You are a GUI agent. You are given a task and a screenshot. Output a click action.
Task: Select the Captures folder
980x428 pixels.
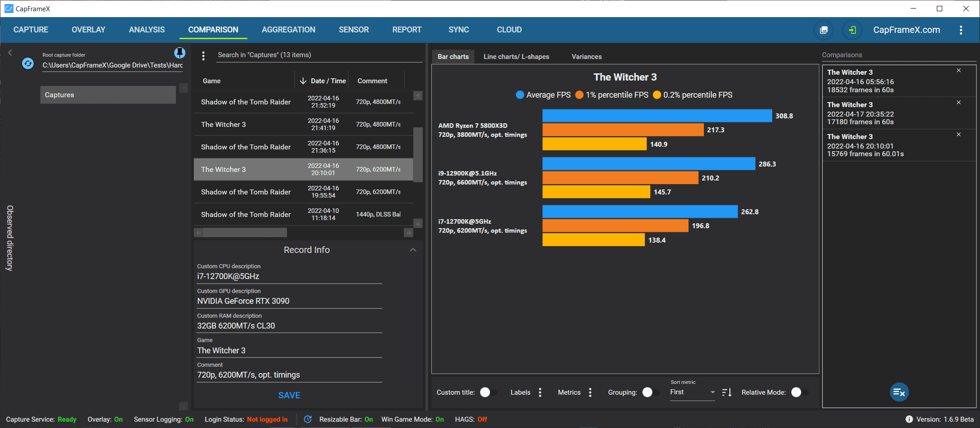[x=108, y=95]
